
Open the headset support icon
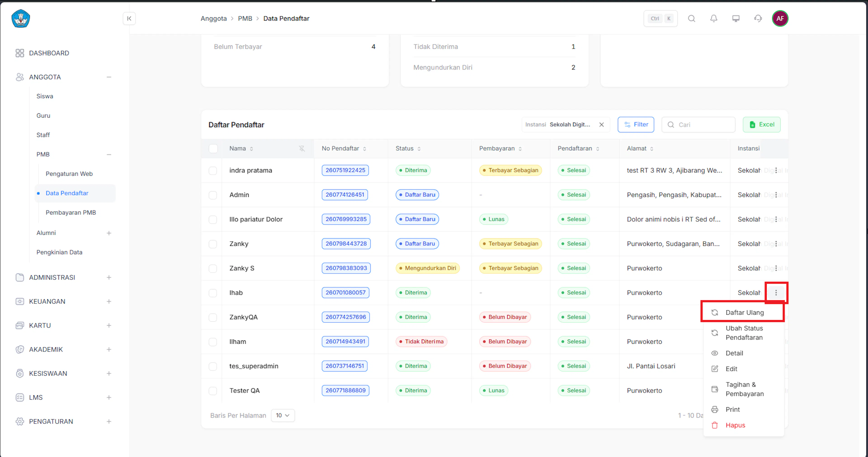click(758, 19)
